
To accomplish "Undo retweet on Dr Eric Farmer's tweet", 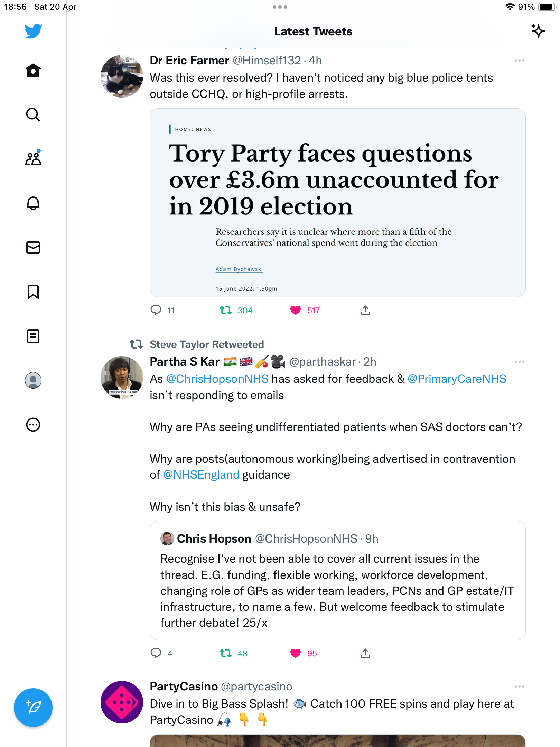I will (226, 310).
